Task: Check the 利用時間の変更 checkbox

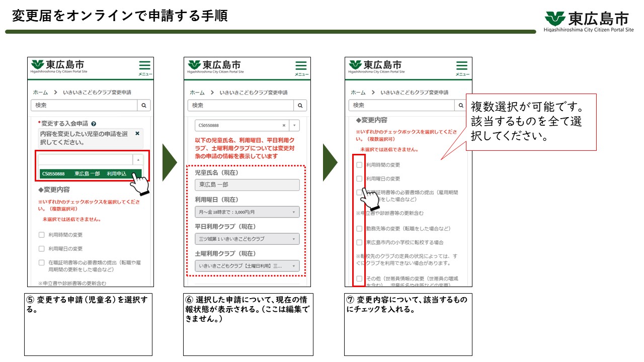Action: click(x=359, y=164)
